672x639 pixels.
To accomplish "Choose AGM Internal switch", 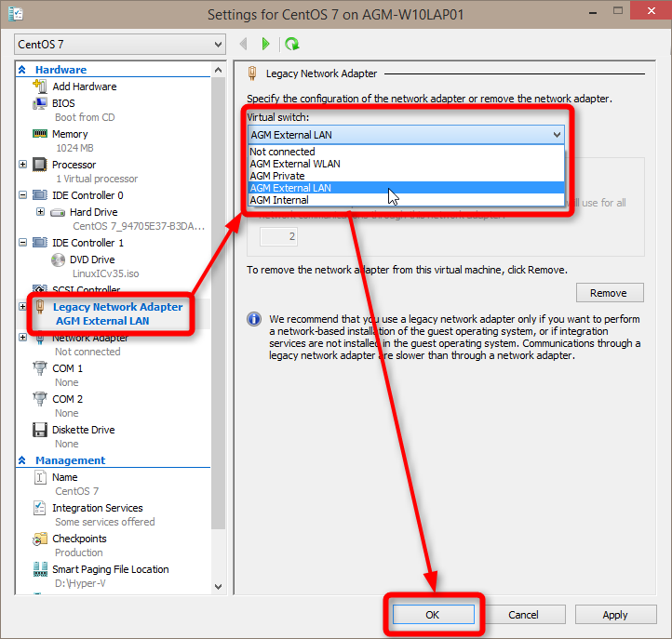I will point(406,200).
